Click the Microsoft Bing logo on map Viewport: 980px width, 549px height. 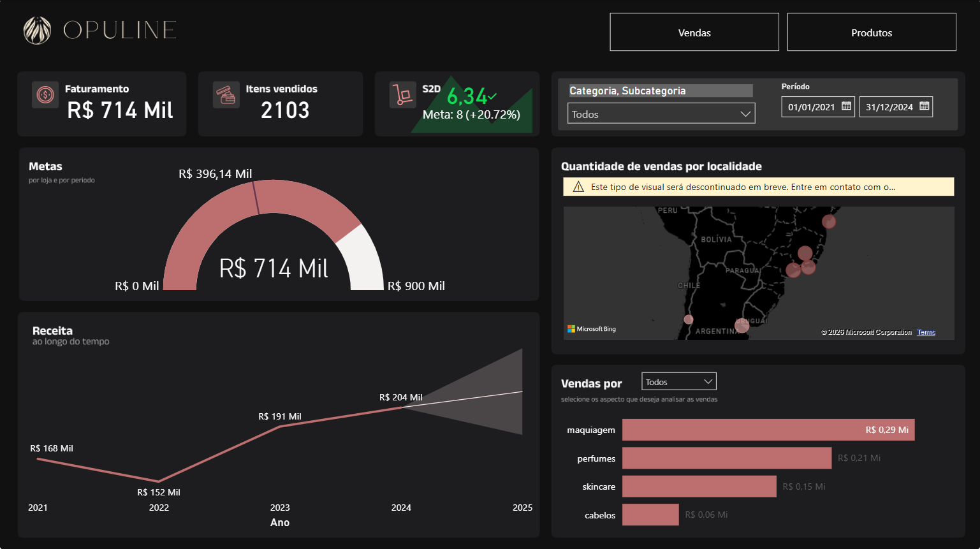click(x=592, y=329)
